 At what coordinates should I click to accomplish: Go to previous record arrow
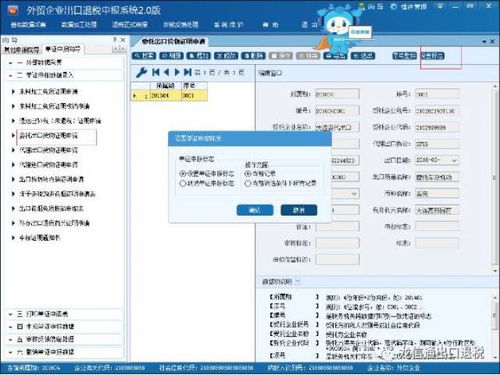(x=166, y=72)
